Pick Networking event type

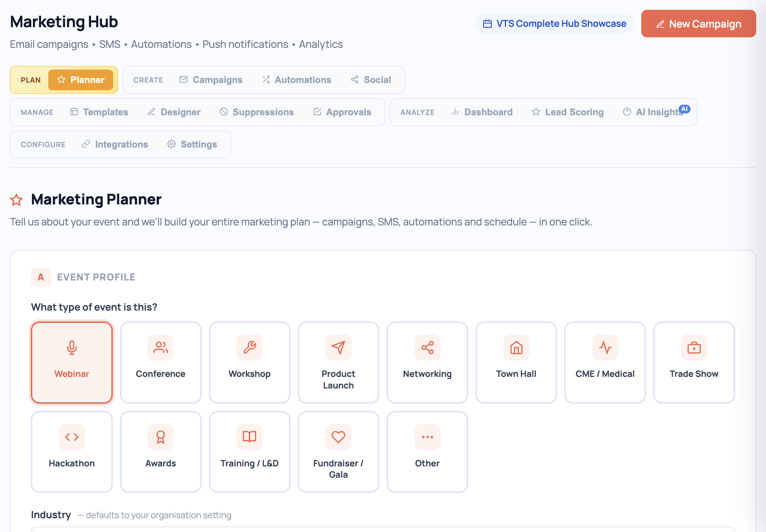click(x=428, y=362)
